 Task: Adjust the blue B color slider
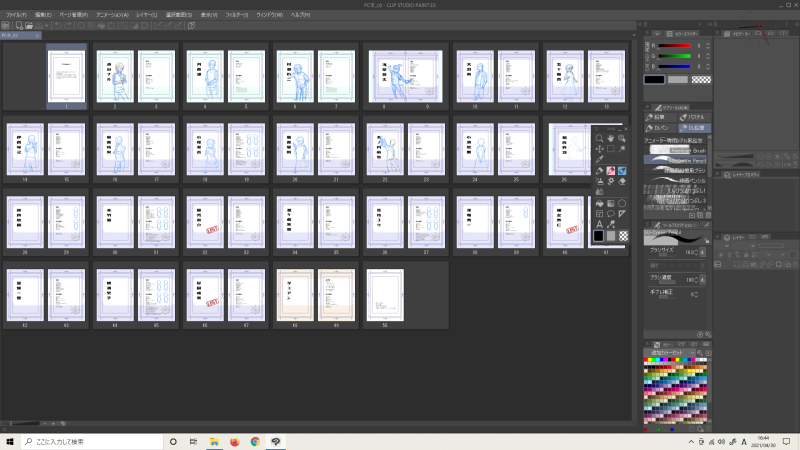(674, 66)
